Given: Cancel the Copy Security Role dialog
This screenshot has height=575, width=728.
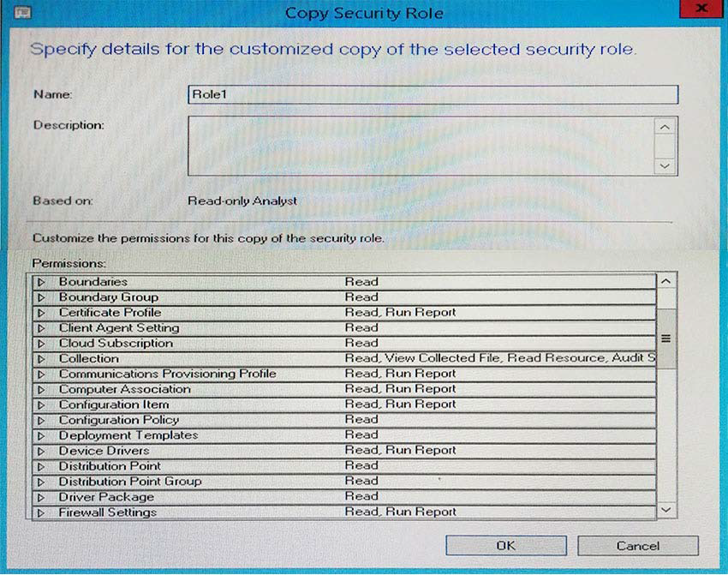Looking at the screenshot, I should [x=638, y=545].
